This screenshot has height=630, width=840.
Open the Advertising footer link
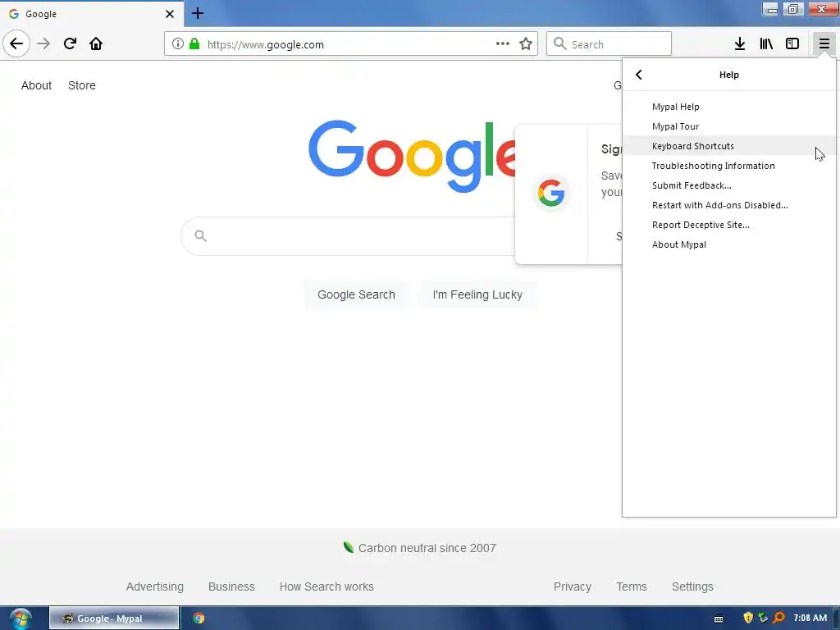pyautogui.click(x=155, y=587)
